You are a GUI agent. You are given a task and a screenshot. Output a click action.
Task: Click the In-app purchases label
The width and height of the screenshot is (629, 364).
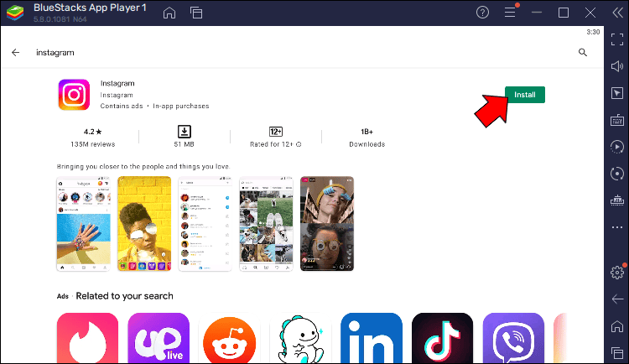click(181, 106)
